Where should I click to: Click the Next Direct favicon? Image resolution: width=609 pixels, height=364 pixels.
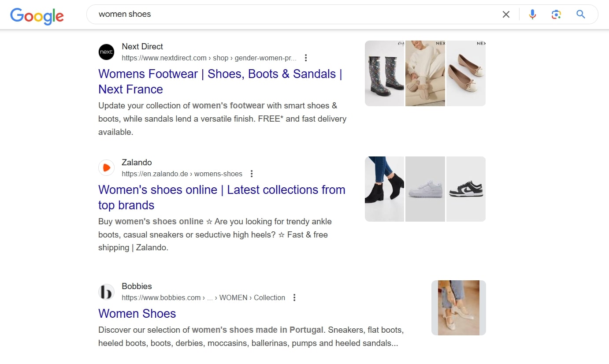106,52
